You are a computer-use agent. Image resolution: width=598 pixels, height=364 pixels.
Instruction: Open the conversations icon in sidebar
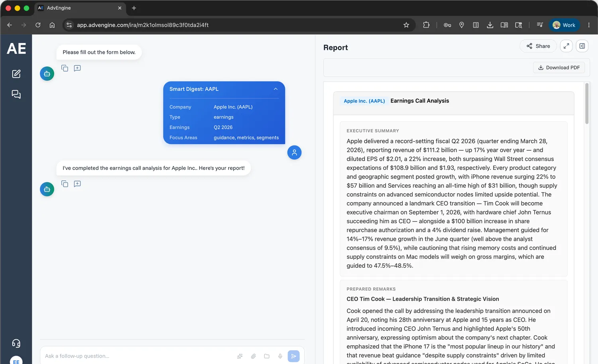pyautogui.click(x=16, y=94)
